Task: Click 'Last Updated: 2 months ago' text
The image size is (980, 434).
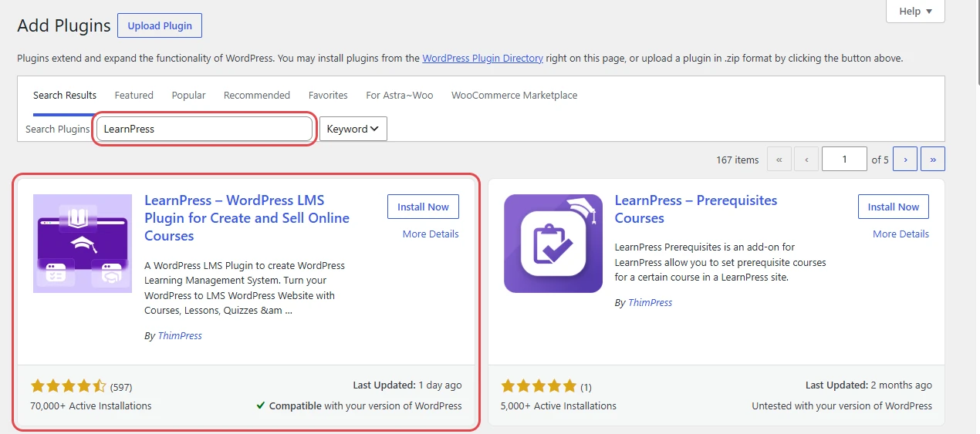Action: [869, 385]
